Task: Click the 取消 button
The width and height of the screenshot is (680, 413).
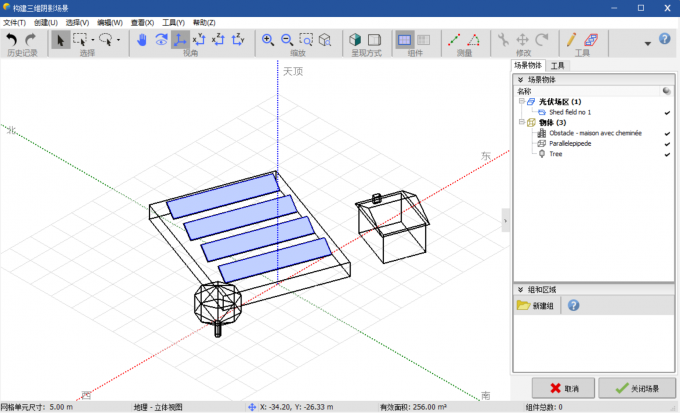Action: (563, 388)
